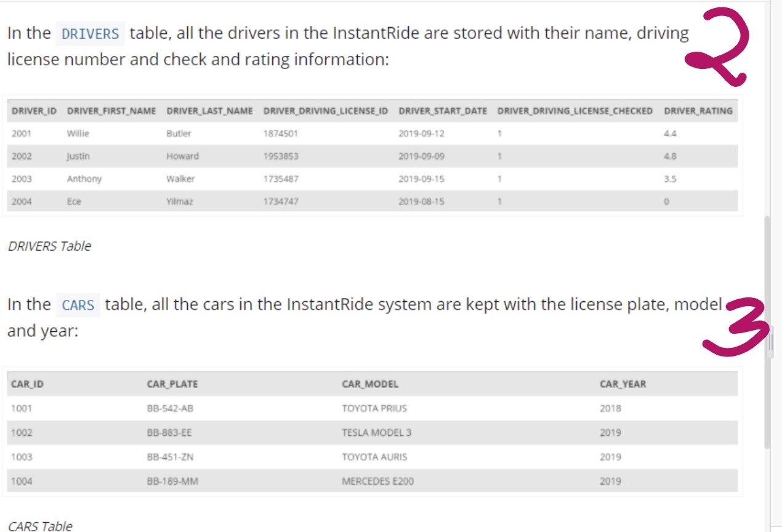Click car plate BB-883-EE
The height and width of the screenshot is (532, 782).
pyautogui.click(x=169, y=433)
